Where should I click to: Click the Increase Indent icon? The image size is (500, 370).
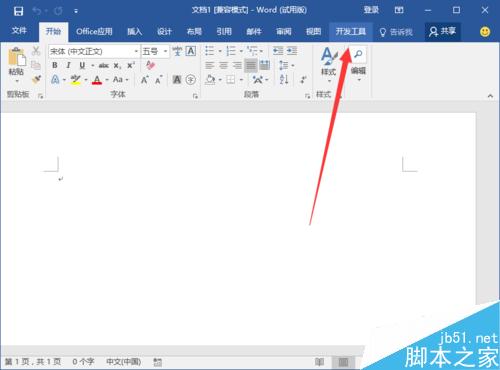point(292,51)
